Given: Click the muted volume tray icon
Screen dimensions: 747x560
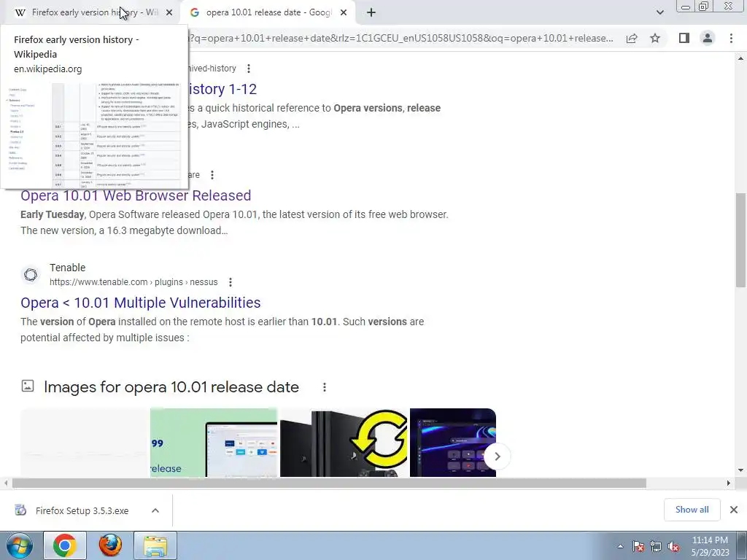Looking at the screenshot, I should click(673, 546).
